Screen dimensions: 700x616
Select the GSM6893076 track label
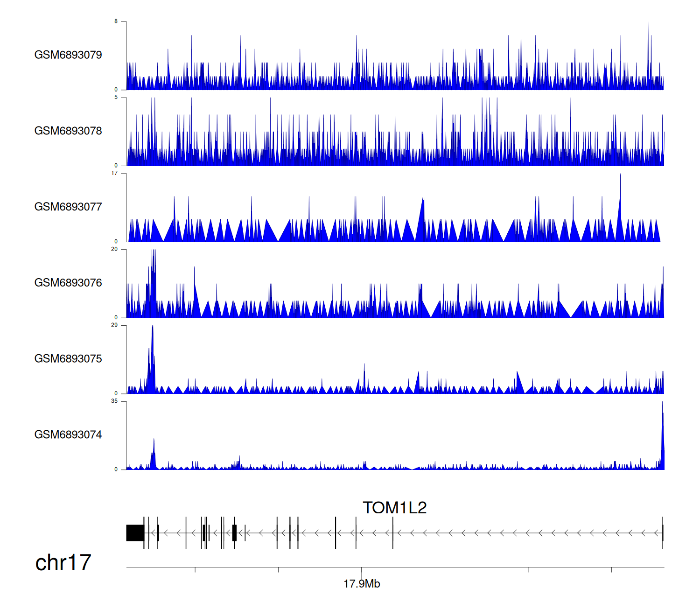[x=68, y=283]
